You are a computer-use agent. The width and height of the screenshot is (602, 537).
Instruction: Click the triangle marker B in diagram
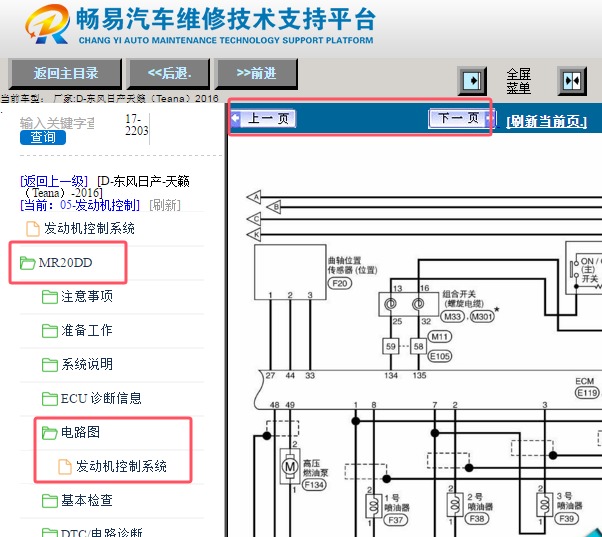coord(274,207)
